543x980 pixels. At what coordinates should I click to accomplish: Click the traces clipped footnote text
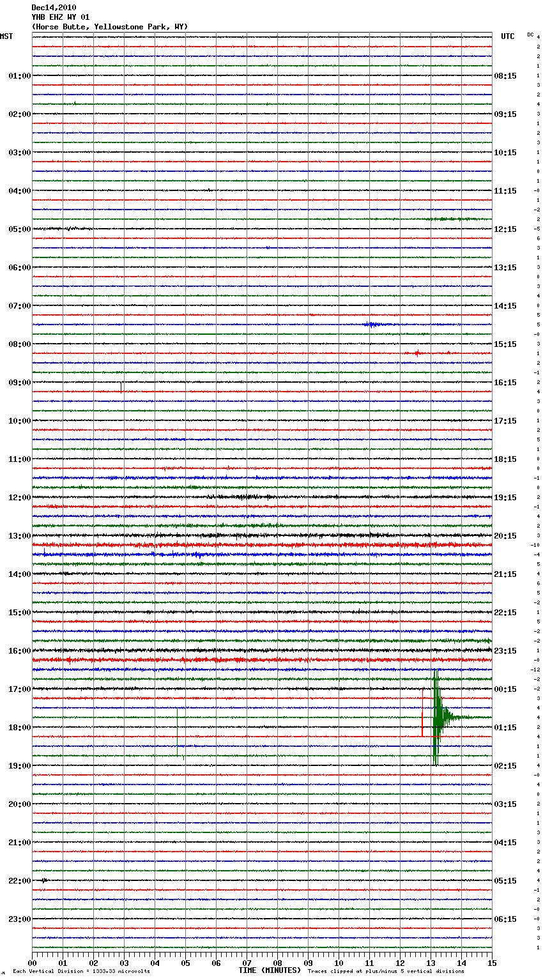coord(386,972)
